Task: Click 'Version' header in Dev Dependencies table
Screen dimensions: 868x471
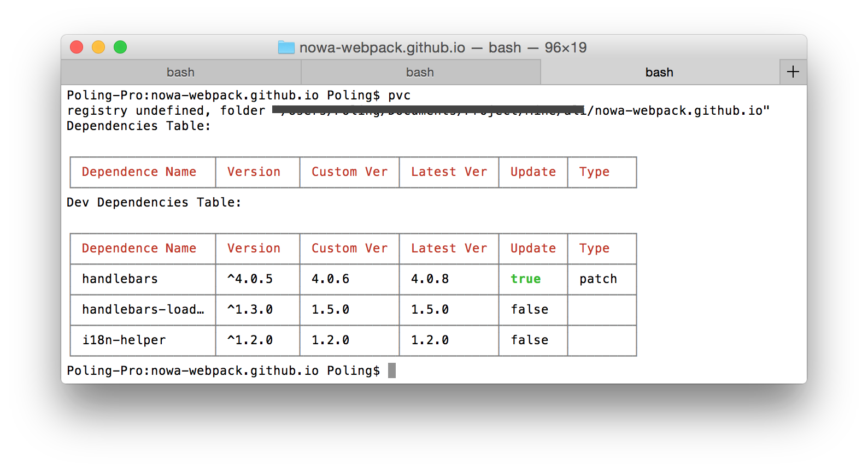Action: 254,249
